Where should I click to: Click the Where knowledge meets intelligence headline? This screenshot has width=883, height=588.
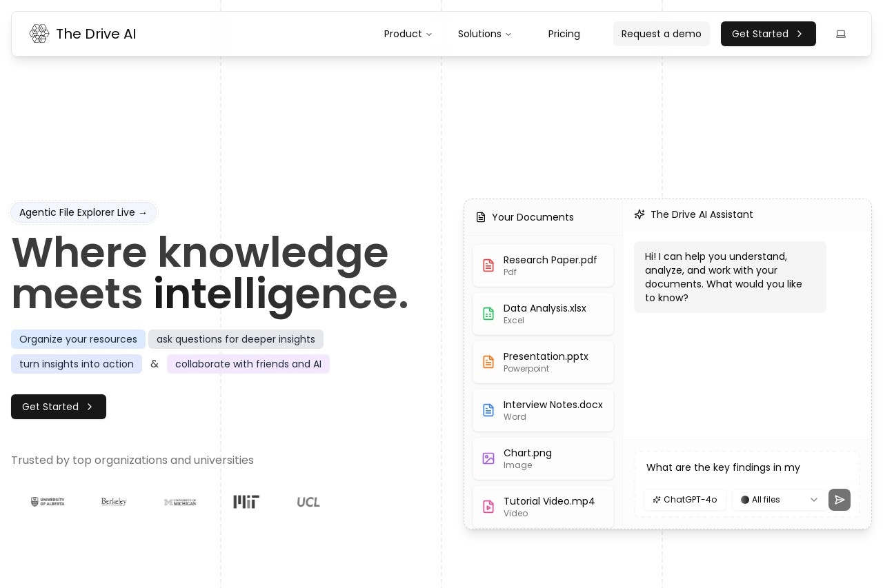point(210,273)
